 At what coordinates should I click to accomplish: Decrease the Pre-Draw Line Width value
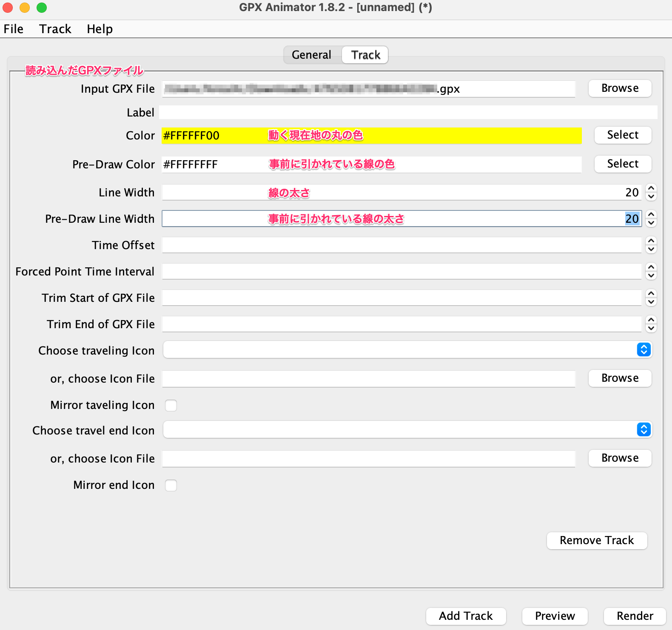(651, 223)
